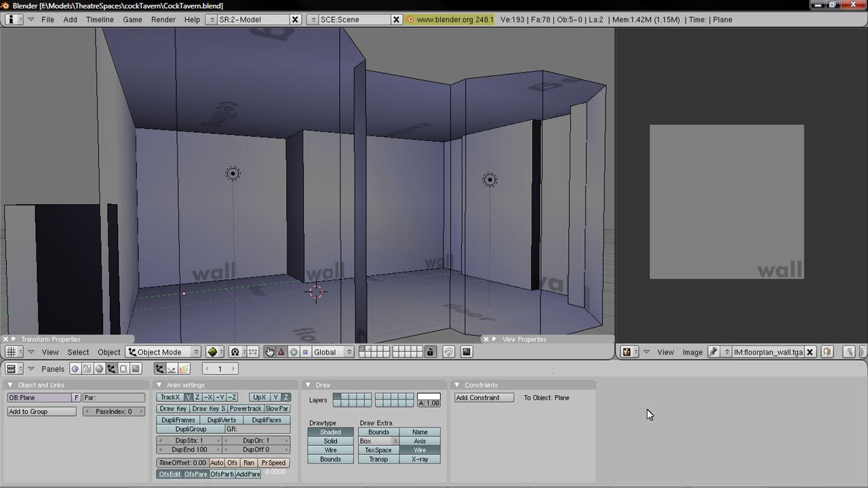Open the Global orientation dropdown
Viewport: 868px width, 488px height.
pos(332,352)
